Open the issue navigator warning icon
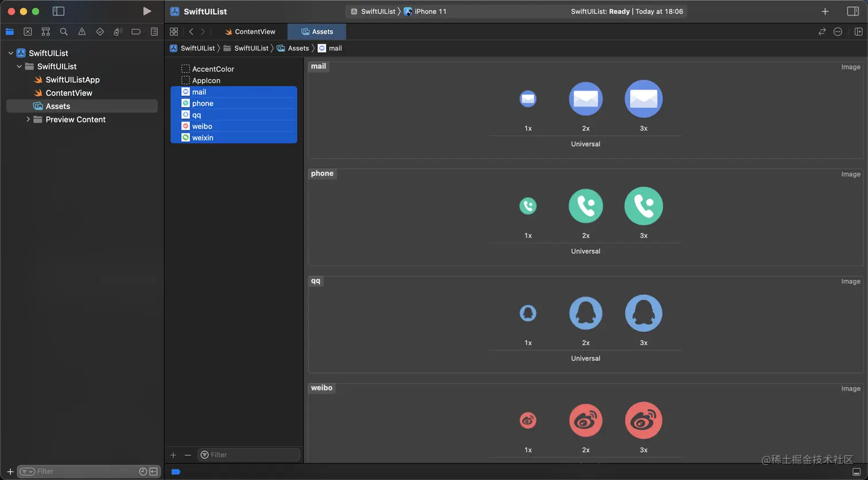Screen dimensions: 868x480 (x=82, y=32)
